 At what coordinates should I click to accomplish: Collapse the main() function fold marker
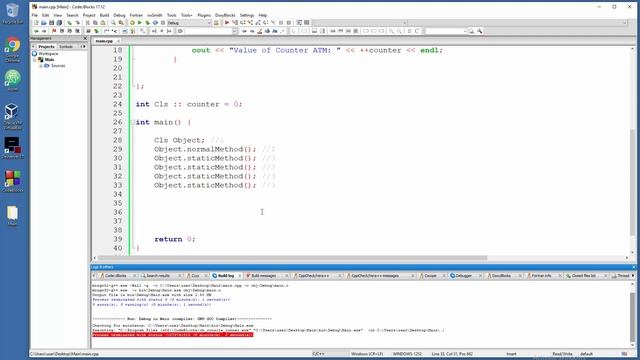(133, 122)
